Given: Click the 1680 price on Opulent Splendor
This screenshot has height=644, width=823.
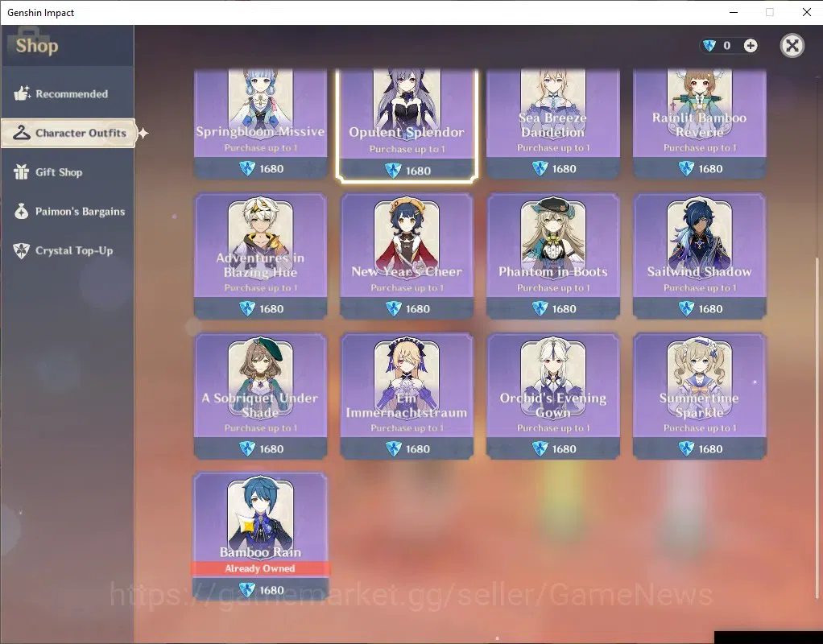Looking at the screenshot, I should 418,171.
